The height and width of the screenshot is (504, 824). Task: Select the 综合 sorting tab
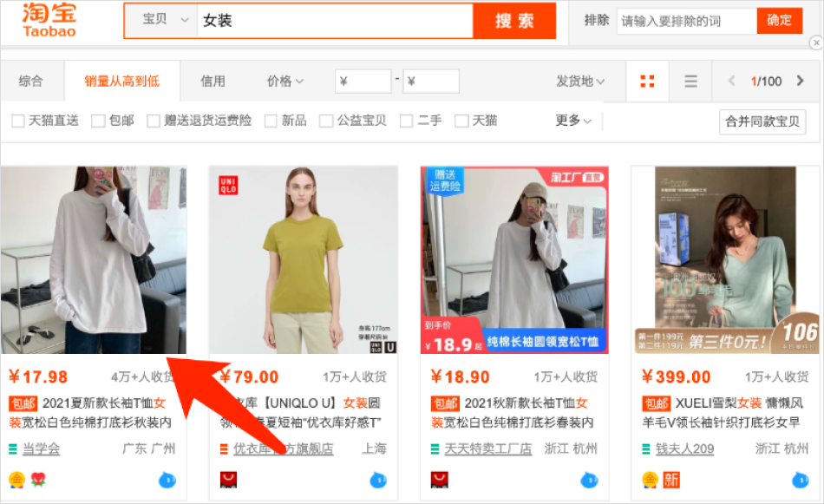click(x=31, y=82)
